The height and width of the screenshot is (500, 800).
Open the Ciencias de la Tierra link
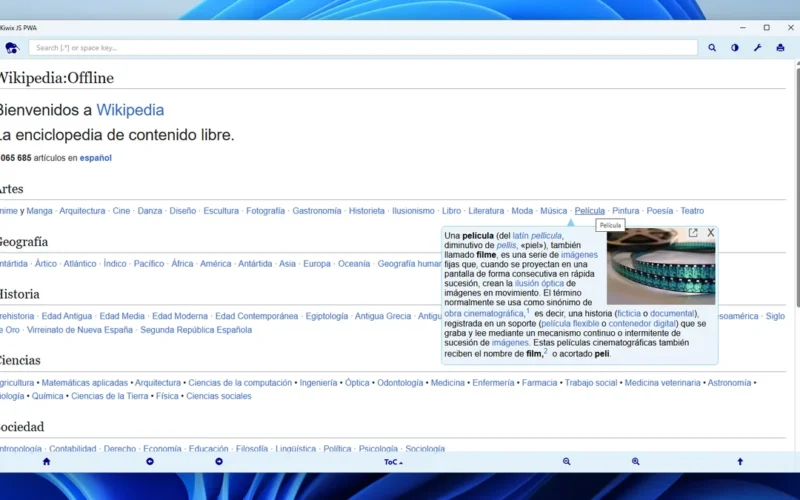(x=110, y=396)
